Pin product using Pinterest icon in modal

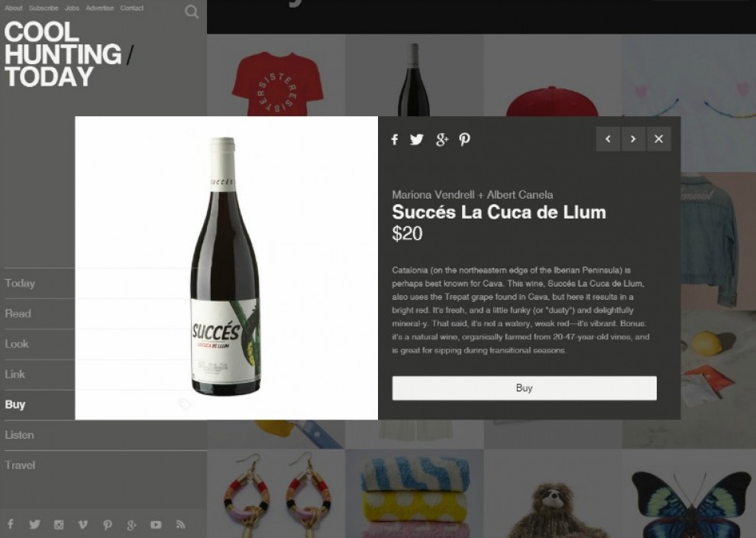(464, 139)
